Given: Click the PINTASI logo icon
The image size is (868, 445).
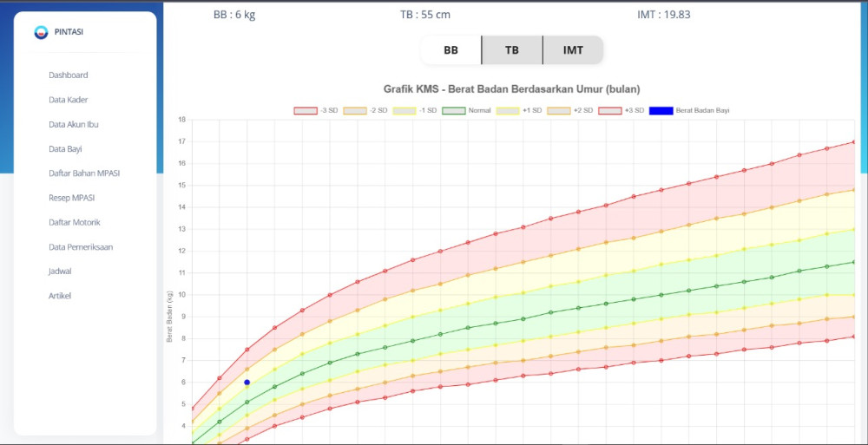Looking at the screenshot, I should pos(41,33).
